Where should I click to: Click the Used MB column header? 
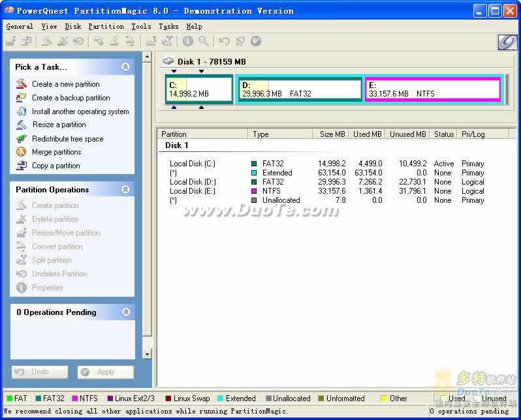click(x=367, y=134)
